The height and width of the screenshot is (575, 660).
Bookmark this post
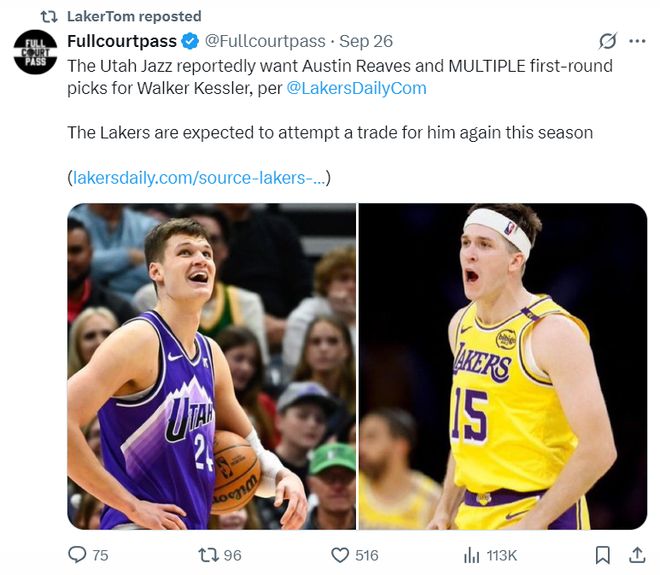(603, 554)
